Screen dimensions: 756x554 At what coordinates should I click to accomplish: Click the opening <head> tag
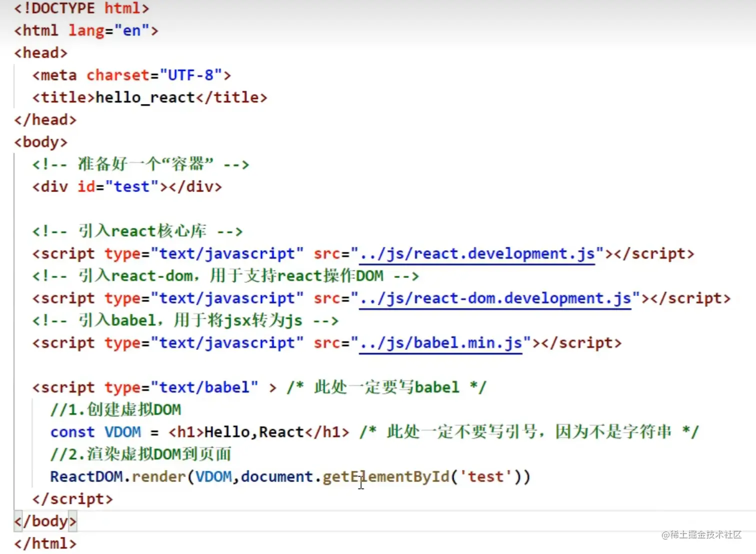(40, 53)
